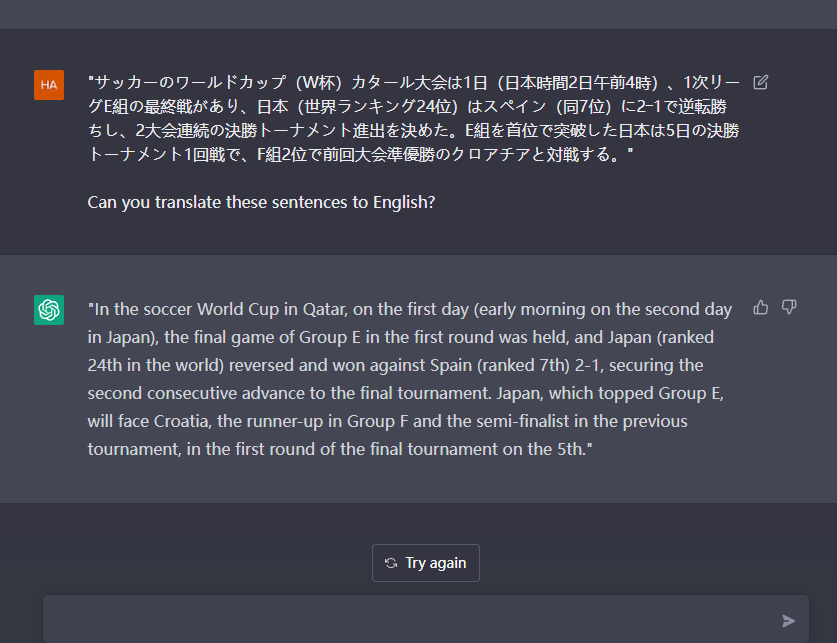Dislike the response with thumbs down
Viewport: 837px width, 643px height.
click(x=788, y=307)
